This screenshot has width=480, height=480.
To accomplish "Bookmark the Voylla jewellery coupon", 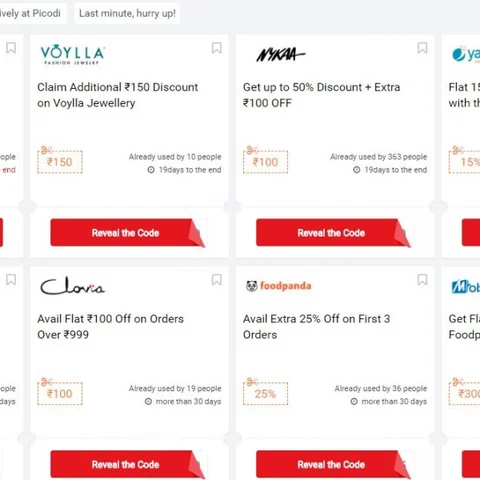I will point(217,48).
